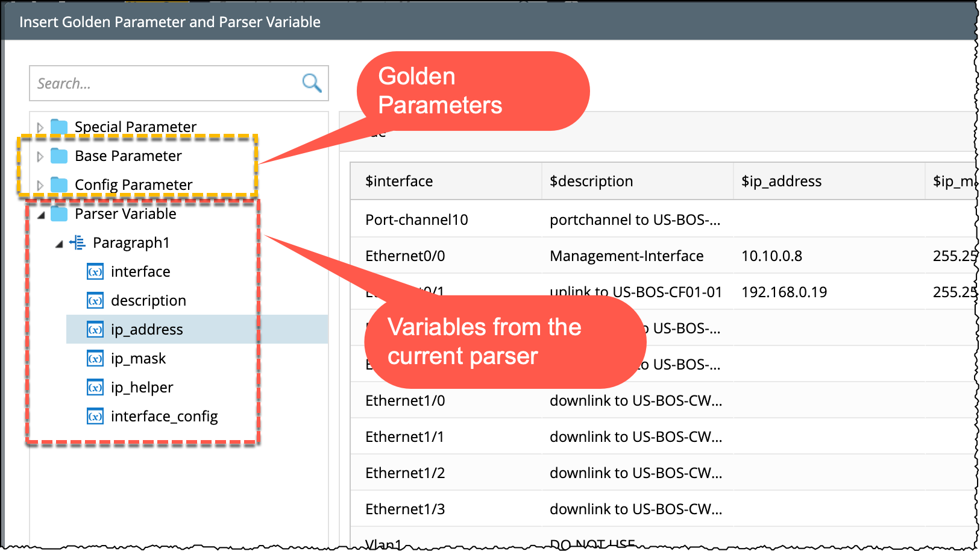Select the description parser variable

click(148, 301)
